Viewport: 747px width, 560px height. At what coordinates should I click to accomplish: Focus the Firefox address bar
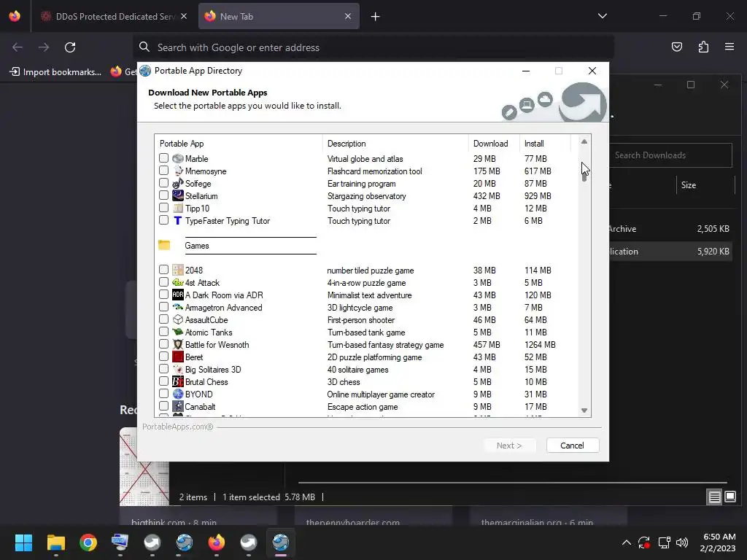pos(373,47)
